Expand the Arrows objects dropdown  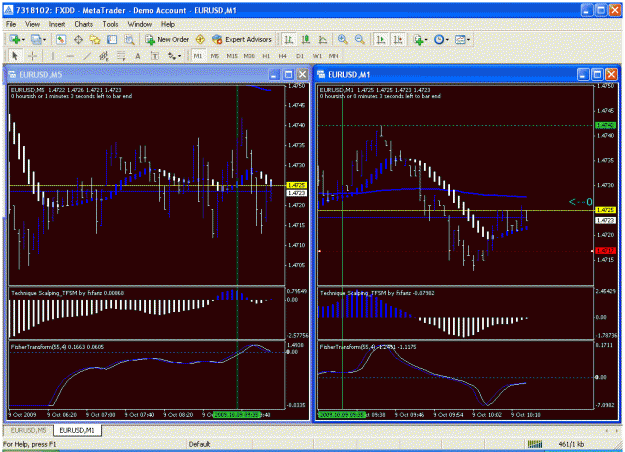point(174,56)
